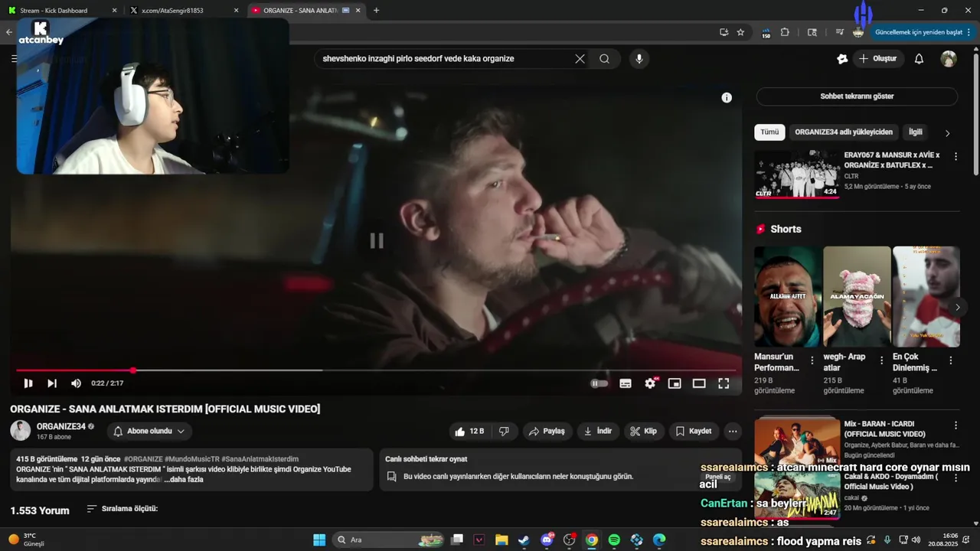Open options for ERAY067 & MANSUR video
This screenshot has width=980, height=551.
click(955, 156)
